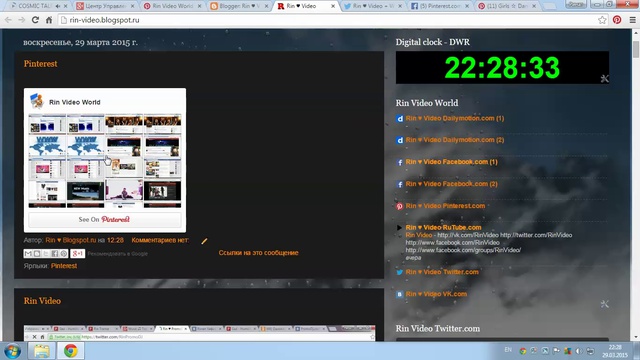This screenshot has width=640, height=360.
Task: Click the EN language indicator in tray
Action: click(x=508, y=350)
